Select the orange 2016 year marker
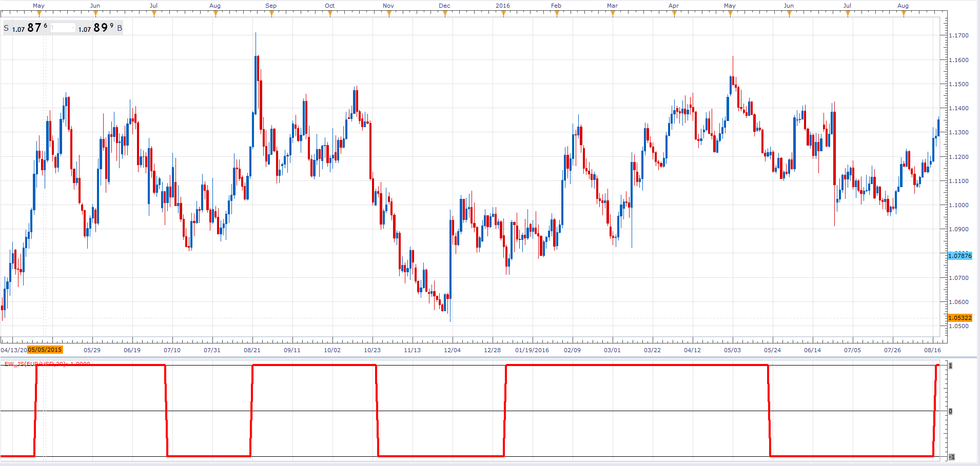The width and height of the screenshot is (980, 466). (503, 14)
